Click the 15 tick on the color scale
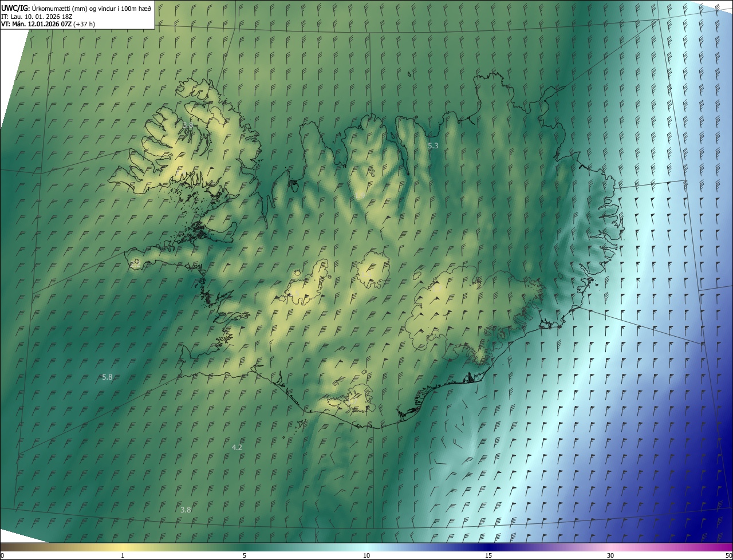Image resolution: width=733 pixels, height=560 pixels. (x=488, y=555)
